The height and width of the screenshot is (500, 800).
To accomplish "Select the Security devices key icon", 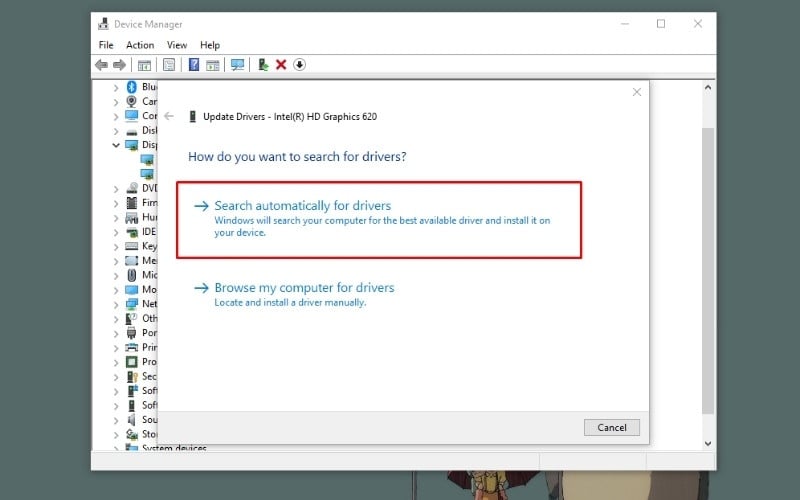I will pyautogui.click(x=132, y=377).
